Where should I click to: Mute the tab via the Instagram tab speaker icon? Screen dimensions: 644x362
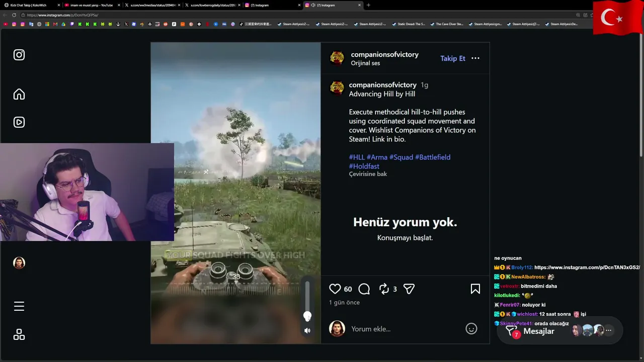[313, 5]
